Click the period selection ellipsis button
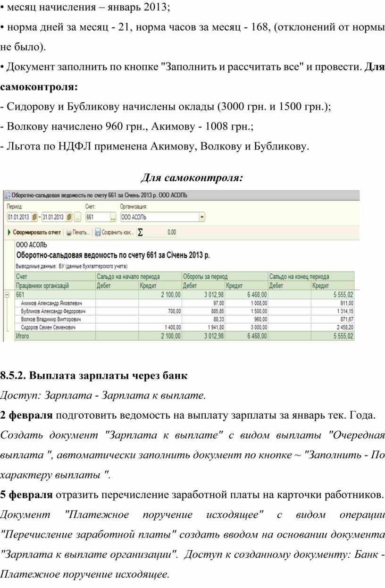Screen dimensions: 385x588 pos(78,217)
